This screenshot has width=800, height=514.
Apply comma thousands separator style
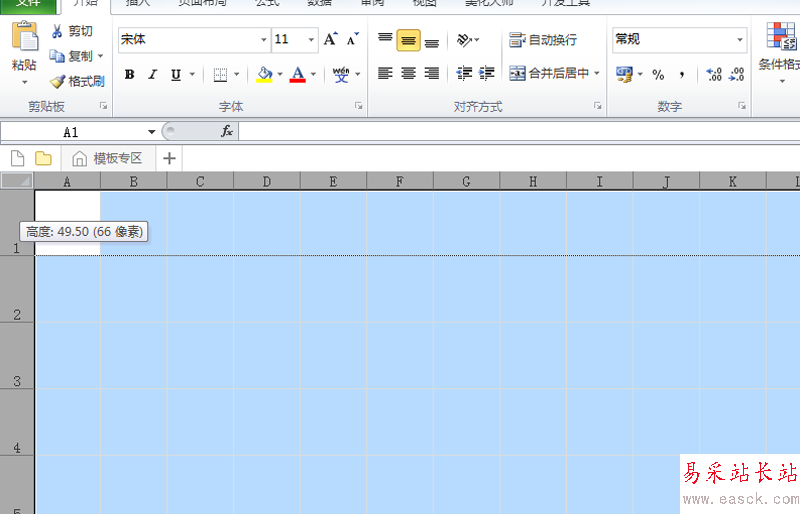682,75
